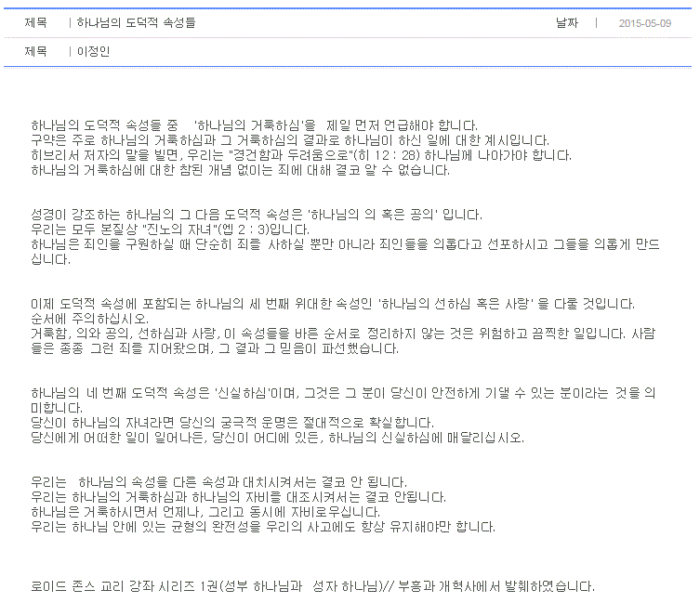Click the '제목' label beside 이정인
The image size is (700, 603).
pos(35,52)
